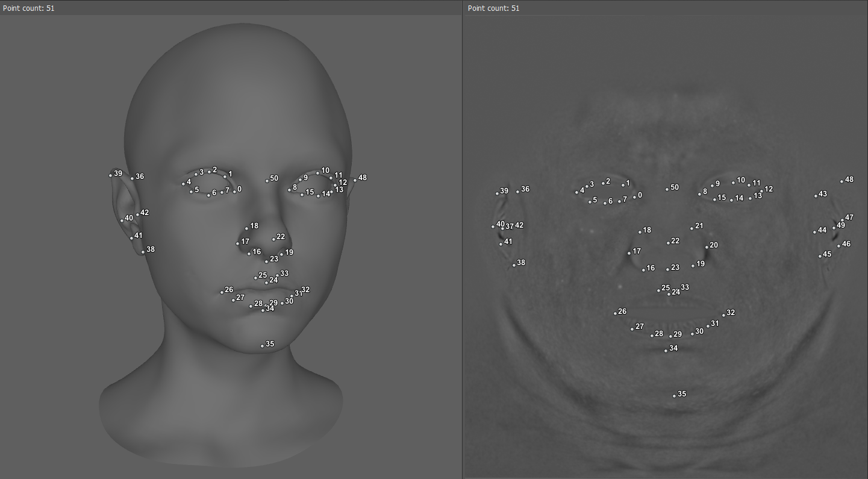This screenshot has height=479, width=868.
Task: Pick landmark point 43 in the texture view
Action: point(816,196)
